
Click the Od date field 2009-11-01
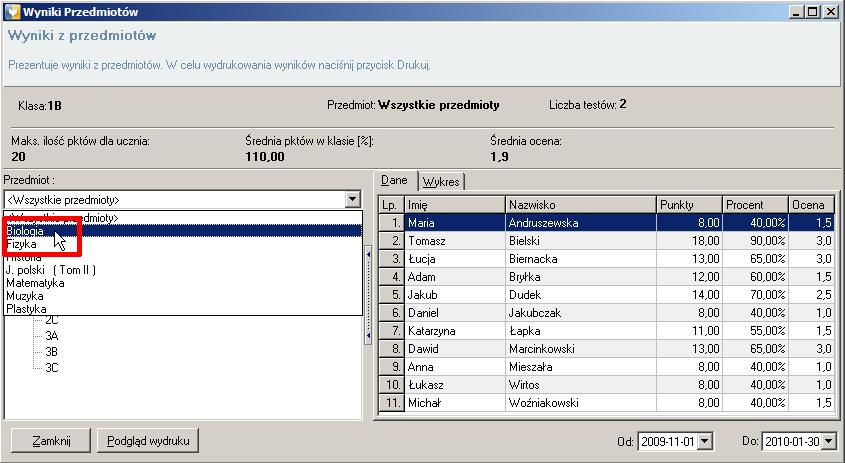tap(668, 442)
